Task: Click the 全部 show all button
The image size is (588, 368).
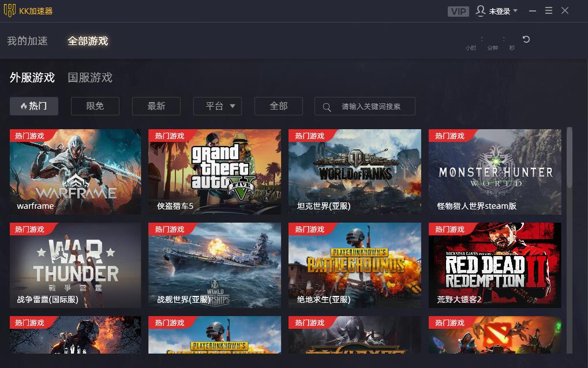Action: click(278, 106)
